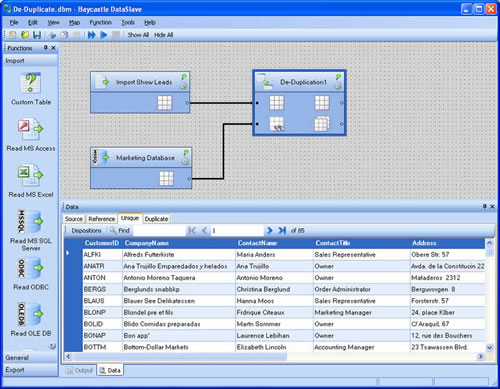
Task: Go to previous record navigation arrow
Action: click(204, 230)
